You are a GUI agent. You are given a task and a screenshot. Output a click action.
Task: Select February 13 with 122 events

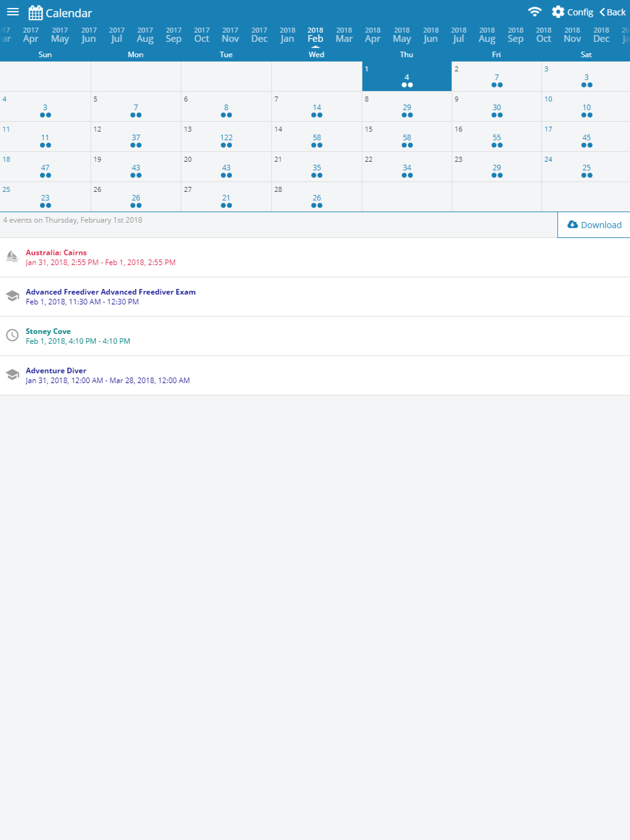[226, 137]
